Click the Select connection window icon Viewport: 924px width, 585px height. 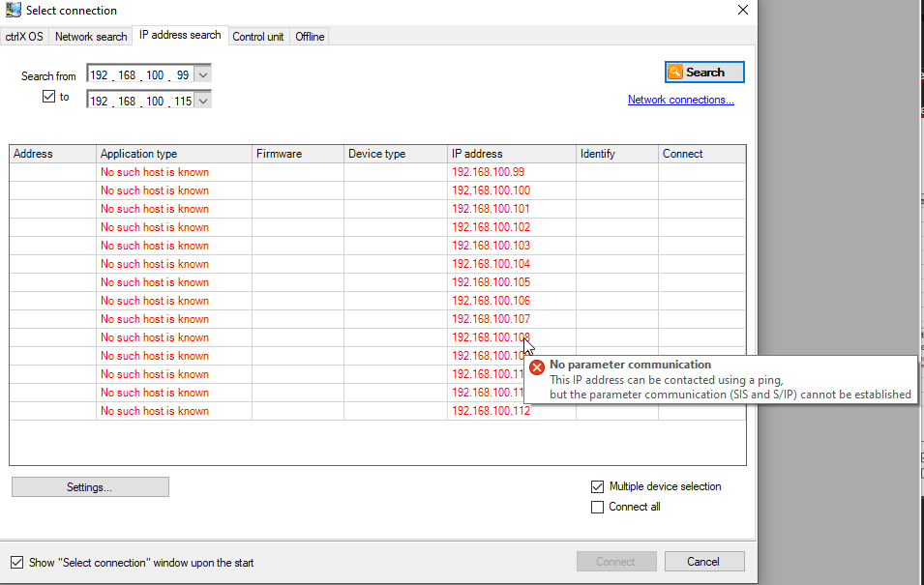point(14,11)
